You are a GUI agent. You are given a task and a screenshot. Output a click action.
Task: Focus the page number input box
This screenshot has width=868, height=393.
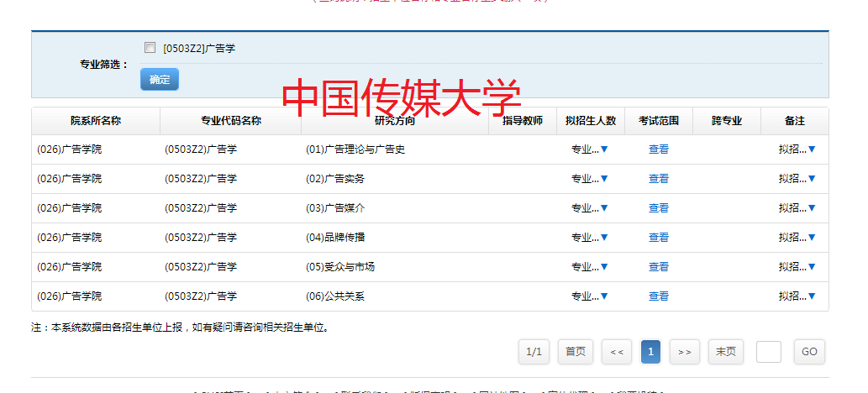[769, 352]
